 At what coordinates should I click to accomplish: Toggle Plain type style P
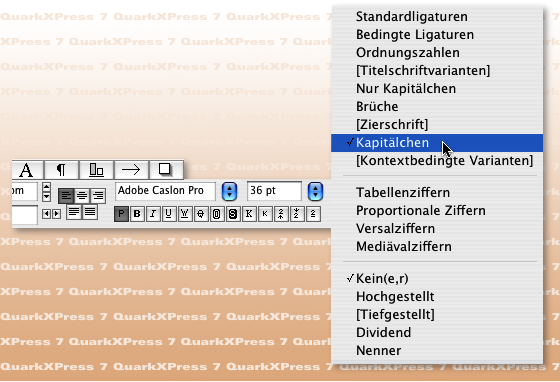tap(121, 214)
